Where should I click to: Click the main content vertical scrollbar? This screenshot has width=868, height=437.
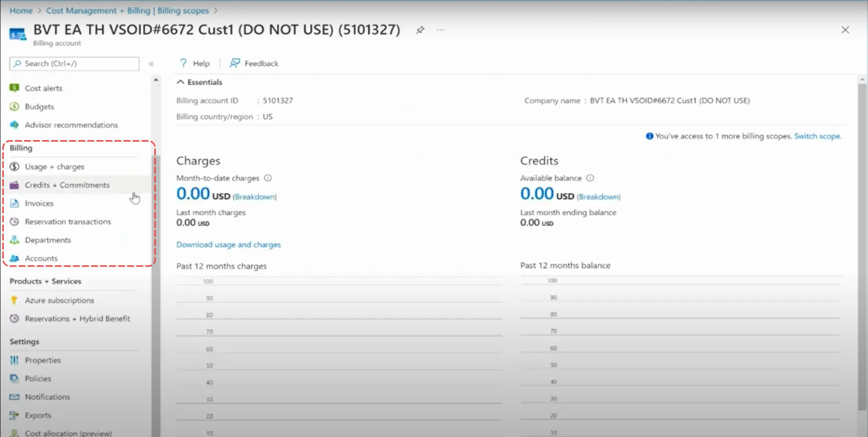pos(862,246)
